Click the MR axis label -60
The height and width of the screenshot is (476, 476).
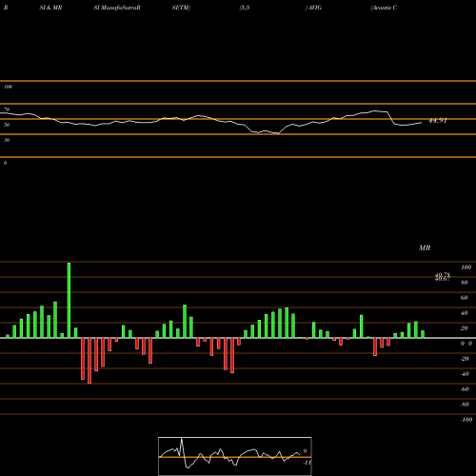465,389
